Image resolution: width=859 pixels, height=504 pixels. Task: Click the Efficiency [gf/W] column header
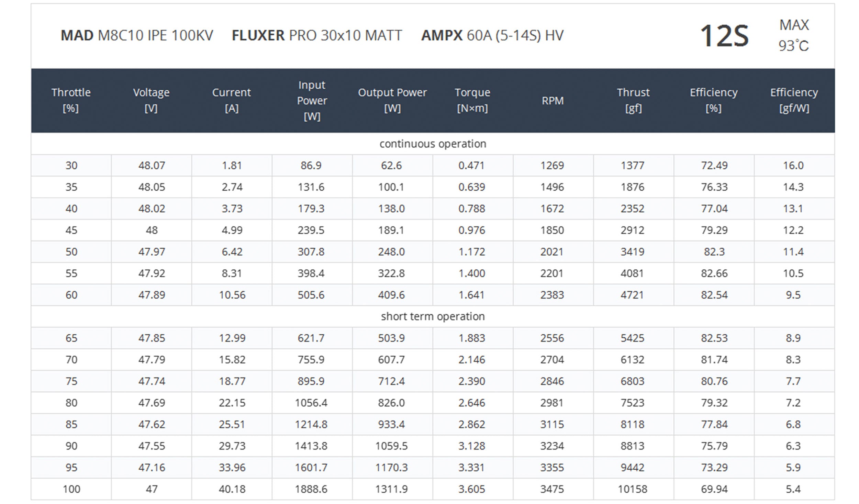pos(794,100)
